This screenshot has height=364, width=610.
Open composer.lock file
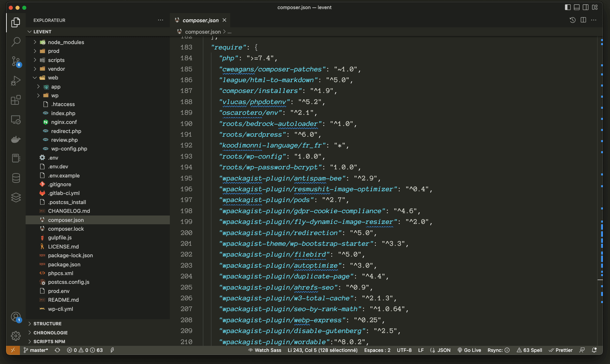click(98, 229)
